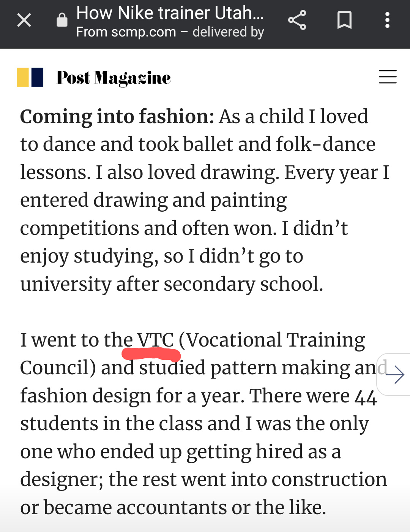Tap the word 'university' in first paragraph
Viewport: 410px width, 532px height.
point(66,284)
